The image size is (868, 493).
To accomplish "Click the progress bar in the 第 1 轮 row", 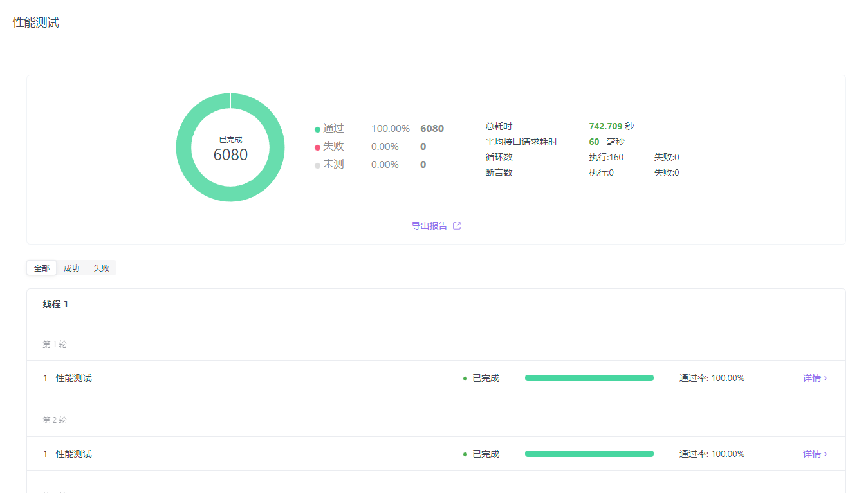I will click(x=589, y=378).
